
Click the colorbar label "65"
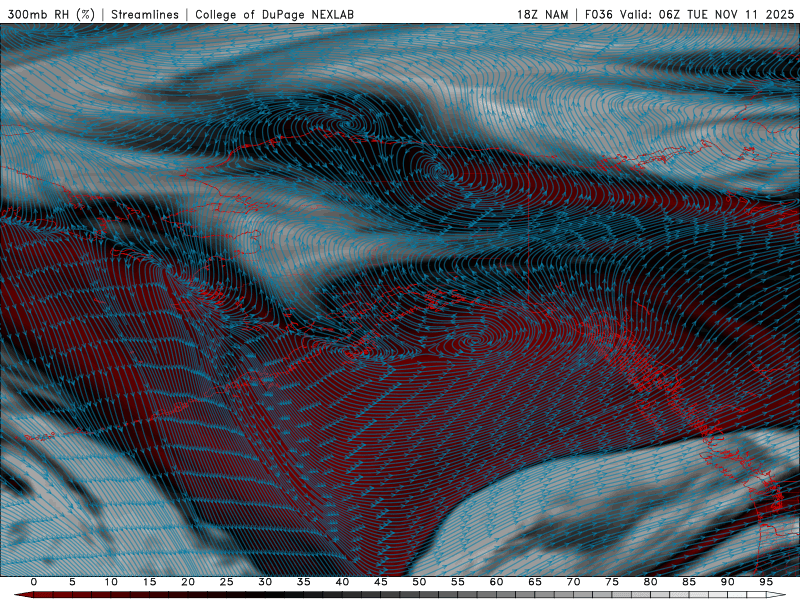tap(535, 582)
